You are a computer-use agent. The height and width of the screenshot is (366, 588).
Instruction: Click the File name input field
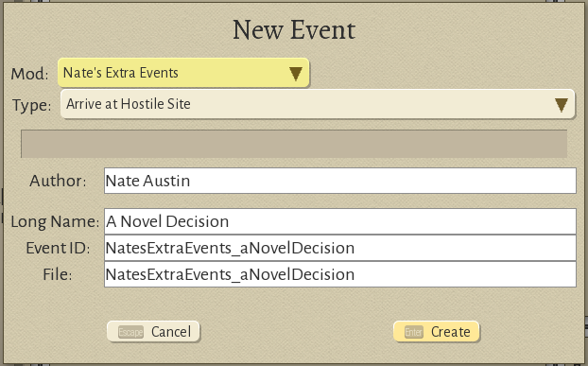point(340,274)
